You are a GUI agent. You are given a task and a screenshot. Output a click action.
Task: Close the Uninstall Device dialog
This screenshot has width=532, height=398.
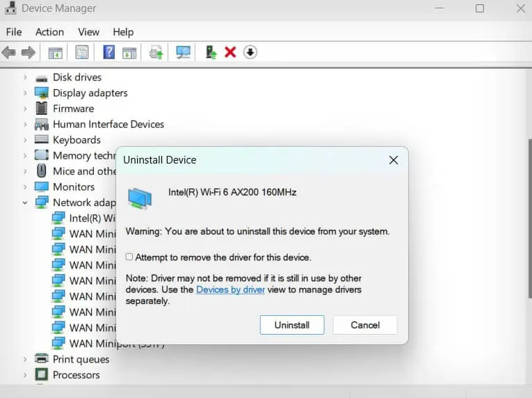pos(393,160)
